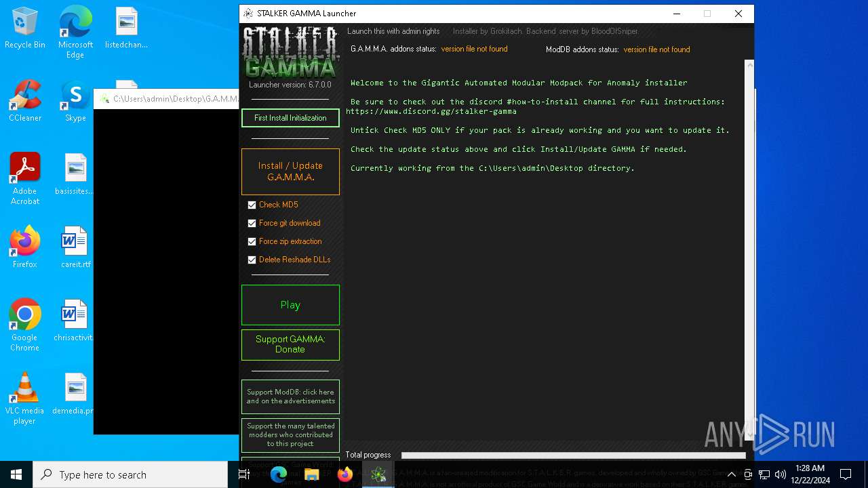
Task: Close the STALKER GAMMA Launcher window
Action: click(738, 14)
